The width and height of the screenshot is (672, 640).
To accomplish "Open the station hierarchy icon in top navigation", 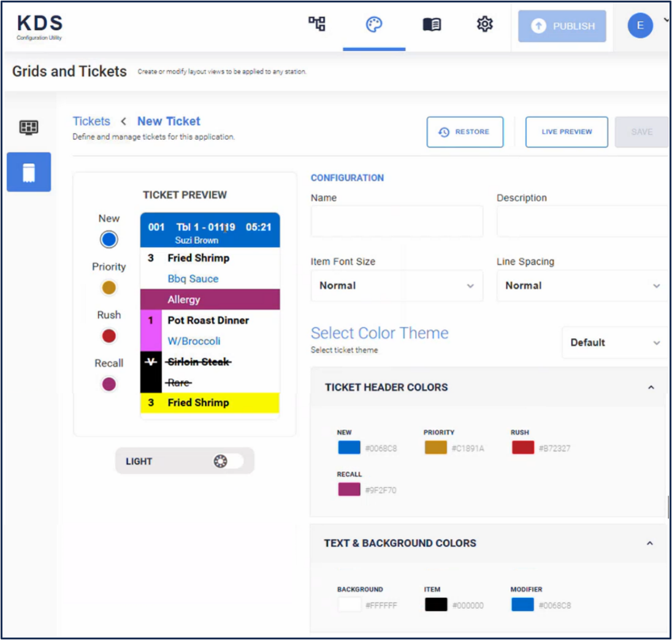I will [317, 23].
